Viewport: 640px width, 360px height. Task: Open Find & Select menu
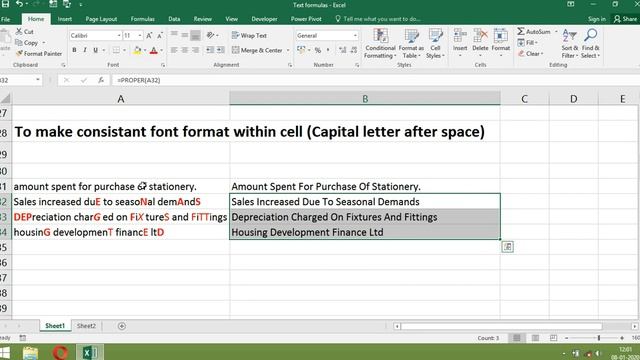[x=590, y=44]
